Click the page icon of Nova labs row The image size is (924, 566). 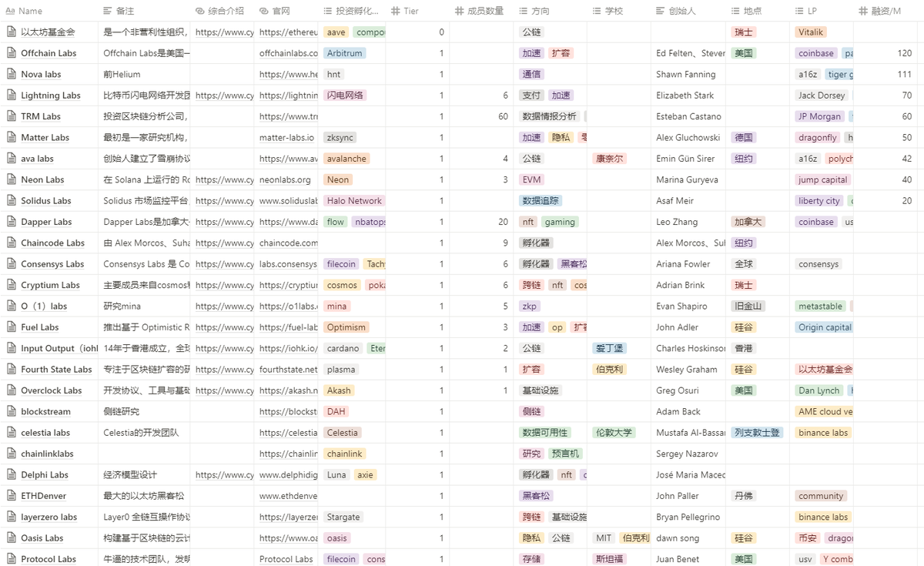pyautogui.click(x=11, y=74)
